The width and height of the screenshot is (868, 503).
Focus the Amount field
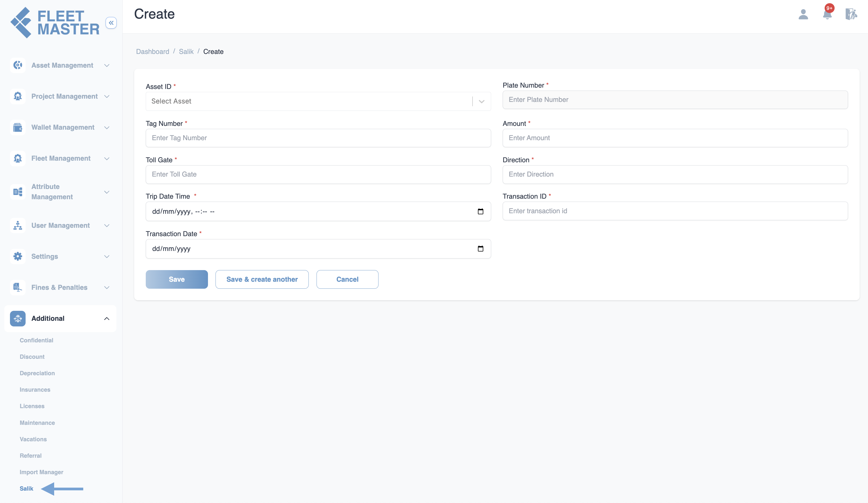(x=675, y=138)
